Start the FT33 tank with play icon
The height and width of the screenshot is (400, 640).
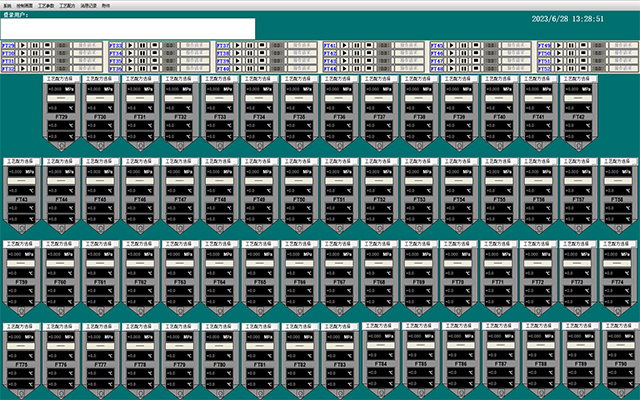(x=130, y=45)
